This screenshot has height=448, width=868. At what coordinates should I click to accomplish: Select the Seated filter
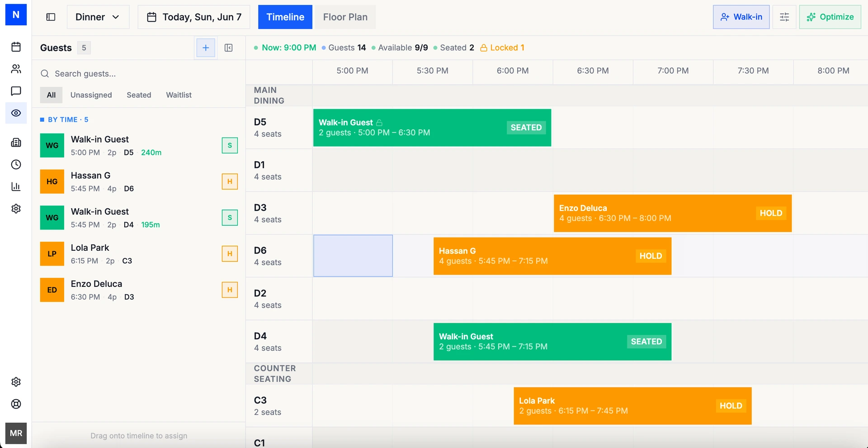[139, 95]
